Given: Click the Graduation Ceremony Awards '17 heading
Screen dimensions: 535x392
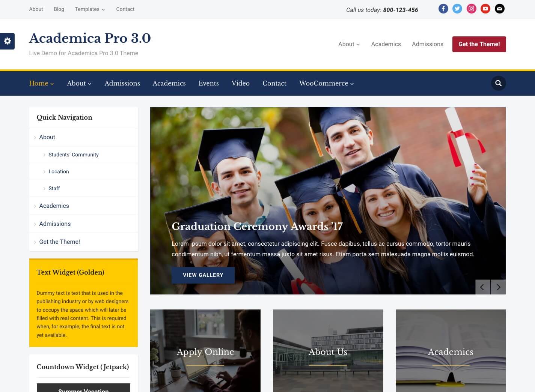Looking at the screenshot, I should (257, 227).
